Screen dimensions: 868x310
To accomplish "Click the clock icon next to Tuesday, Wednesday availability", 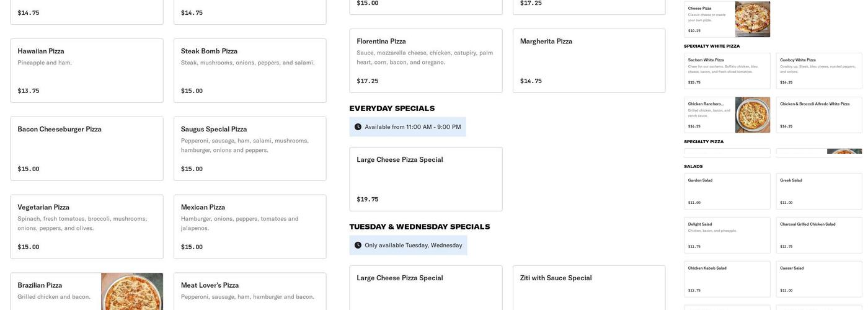I will [358, 246].
